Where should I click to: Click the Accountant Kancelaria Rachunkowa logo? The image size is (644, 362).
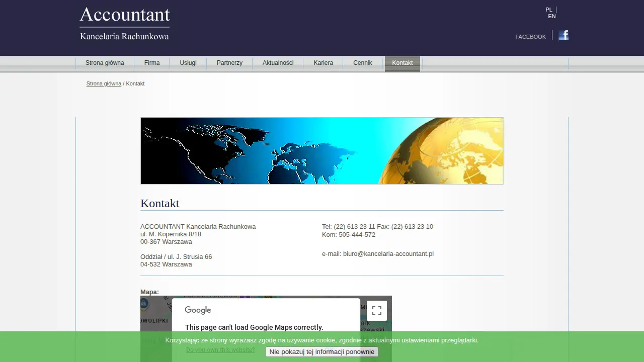(125, 24)
